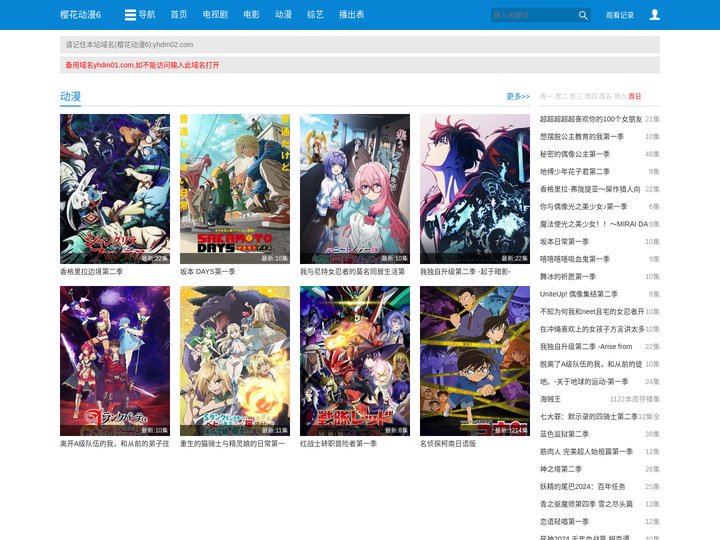Click the search magnifier icon

[583, 15]
